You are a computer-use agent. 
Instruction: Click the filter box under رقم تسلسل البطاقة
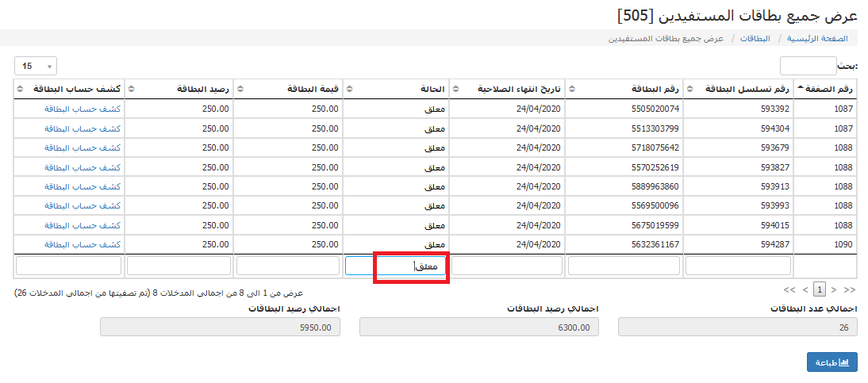[738, 266]
